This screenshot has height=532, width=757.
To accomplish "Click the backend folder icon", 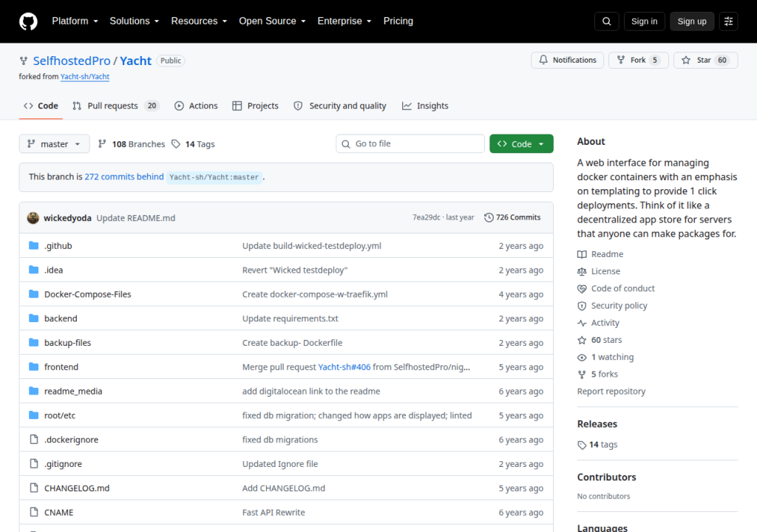I will point(34,318).
